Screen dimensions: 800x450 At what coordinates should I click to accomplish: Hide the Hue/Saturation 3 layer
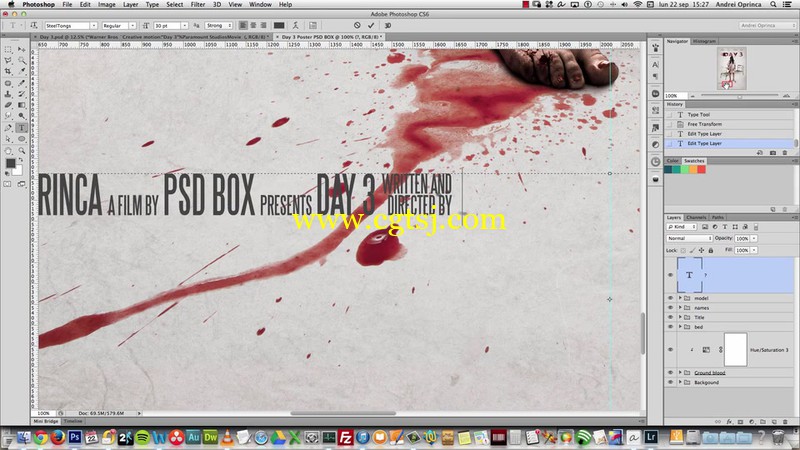670,349
